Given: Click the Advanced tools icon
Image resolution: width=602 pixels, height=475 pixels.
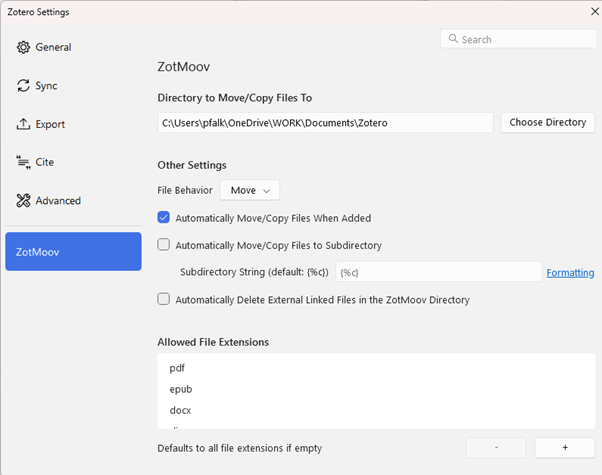Looking at the screenshot, I should point(24,201).
